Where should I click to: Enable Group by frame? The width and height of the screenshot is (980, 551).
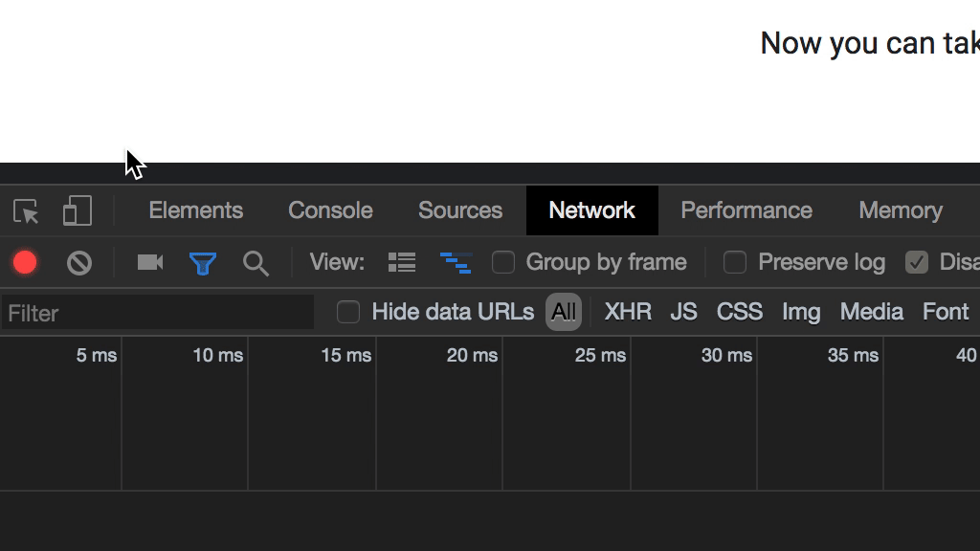pyautogui.click(x=504, y=261)
